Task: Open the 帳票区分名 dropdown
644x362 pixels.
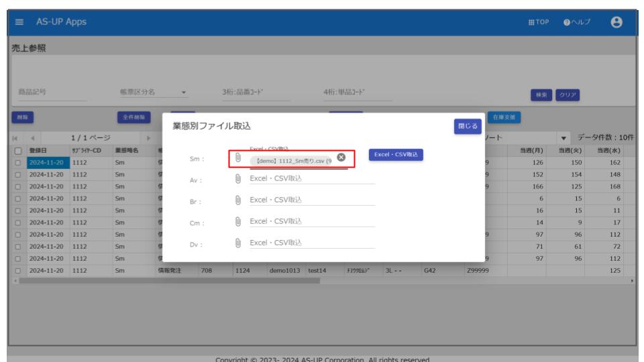Action: (183, 94)
